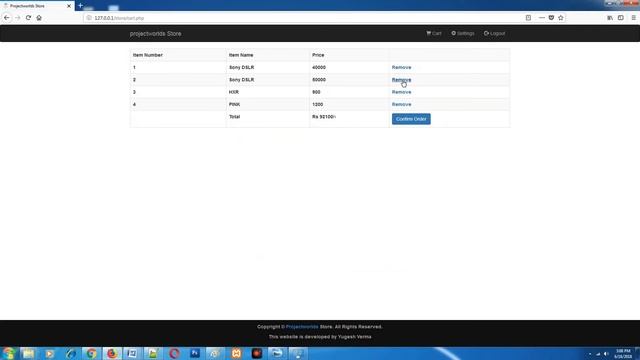Open the site information icon in the address bar
Screen dimensions: 640x360
(x=89, y=18)
